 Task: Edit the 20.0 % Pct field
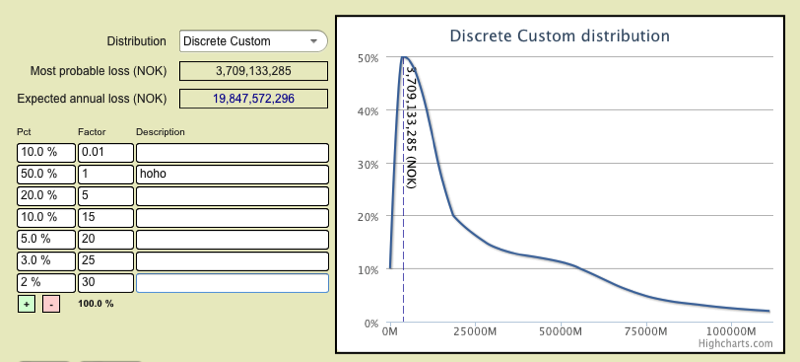click(46, 196)
